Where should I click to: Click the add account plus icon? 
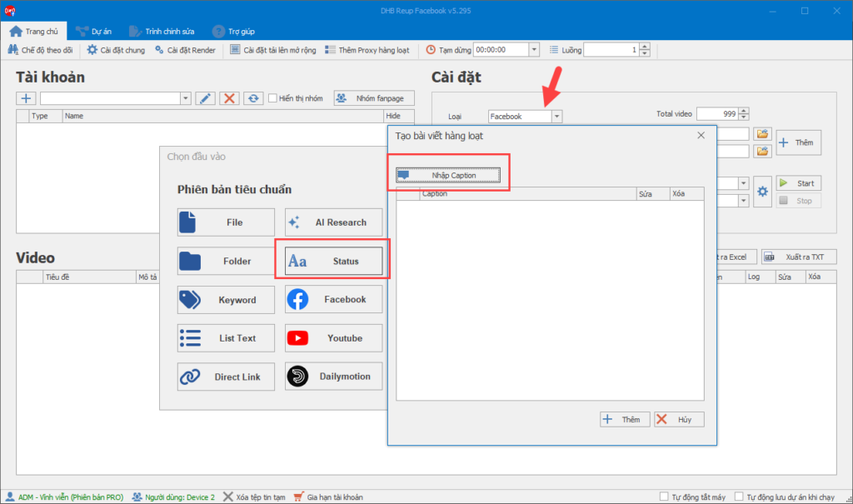[x=26, y=98]
